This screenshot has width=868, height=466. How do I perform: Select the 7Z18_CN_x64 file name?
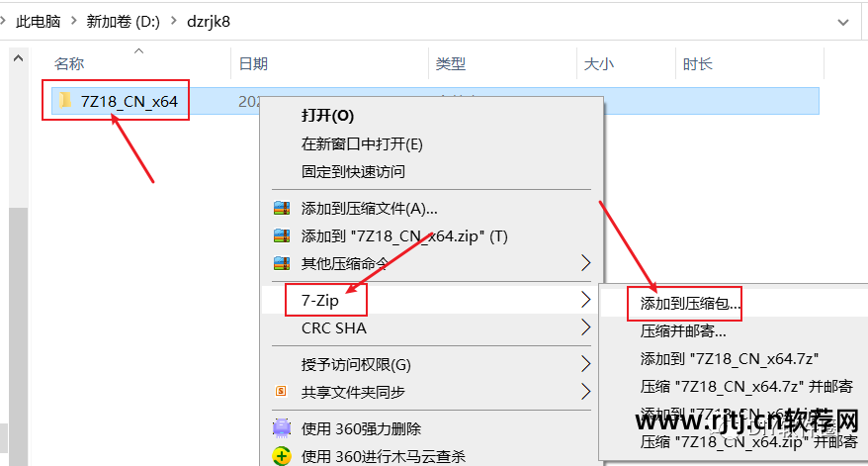(x=129, y=101)
